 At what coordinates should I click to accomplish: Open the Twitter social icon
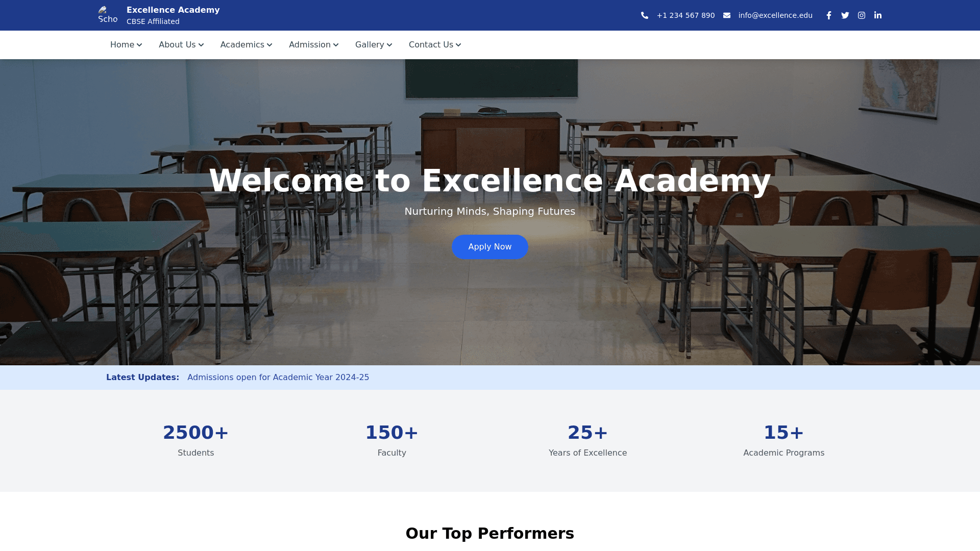(x=845, y=15)
